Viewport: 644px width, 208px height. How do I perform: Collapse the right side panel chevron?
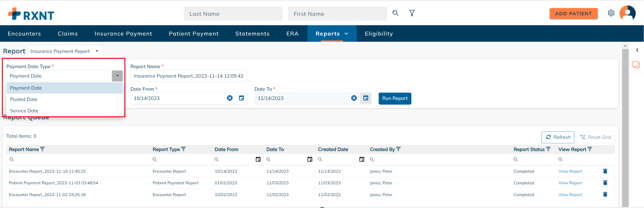637,50
